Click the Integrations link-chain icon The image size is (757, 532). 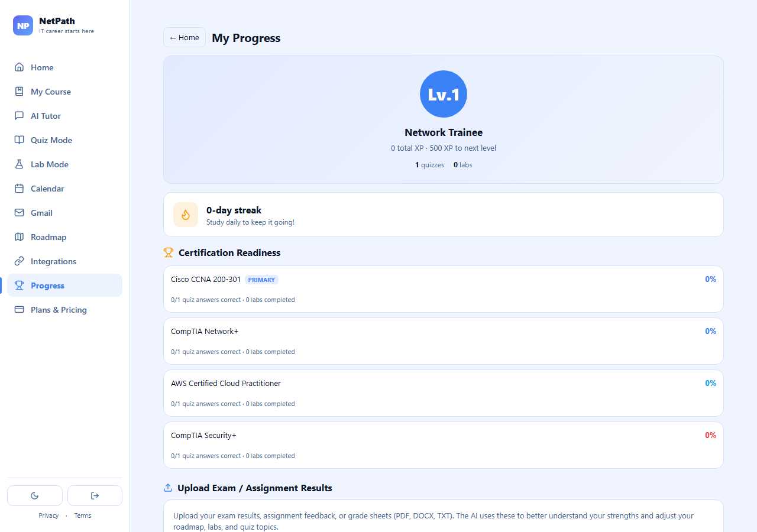click(x=20, y=261)
